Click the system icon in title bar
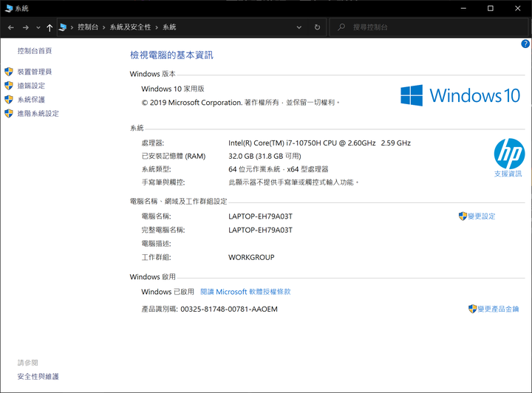 9,8
